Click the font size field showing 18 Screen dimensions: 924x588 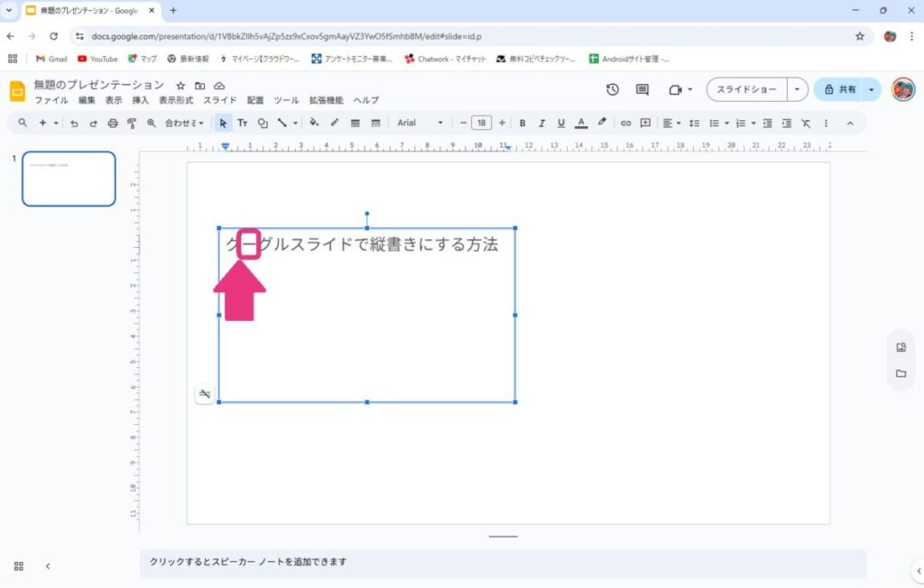point(482,124)
